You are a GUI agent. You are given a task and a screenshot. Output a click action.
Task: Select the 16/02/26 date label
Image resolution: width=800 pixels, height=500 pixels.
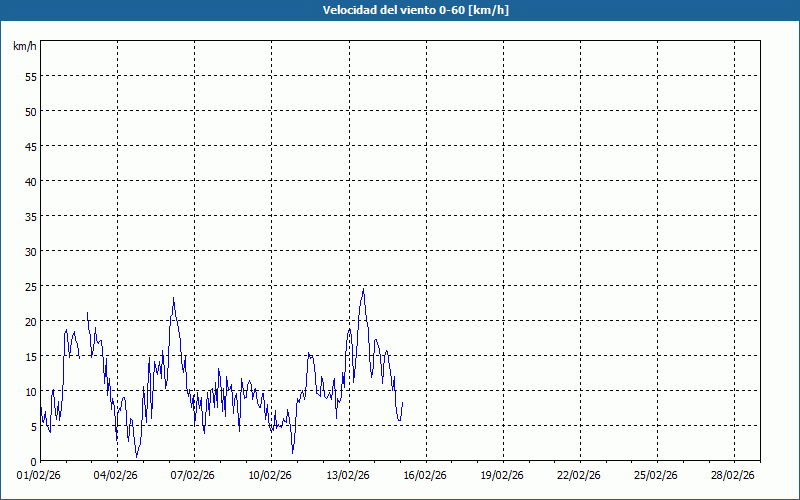coord(425,476)
